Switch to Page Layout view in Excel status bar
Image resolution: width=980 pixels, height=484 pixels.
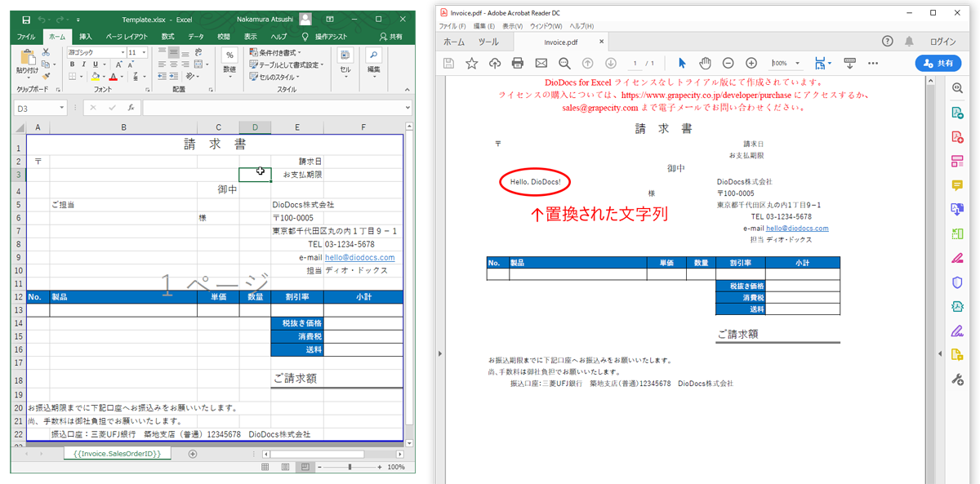284,467
